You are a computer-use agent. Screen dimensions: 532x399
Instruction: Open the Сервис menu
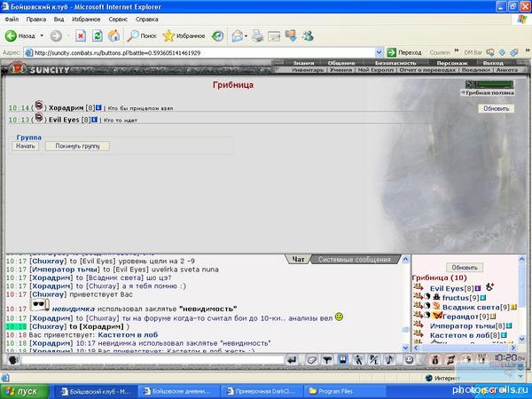click(x=118, y=18)
